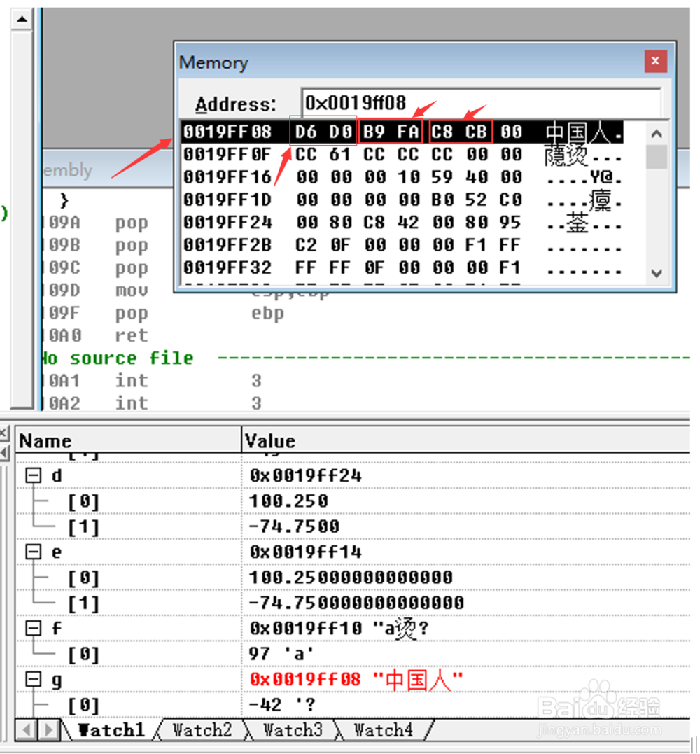
Task: Click the Memory window scrollbar thumb
Action: tap(657, 157)
